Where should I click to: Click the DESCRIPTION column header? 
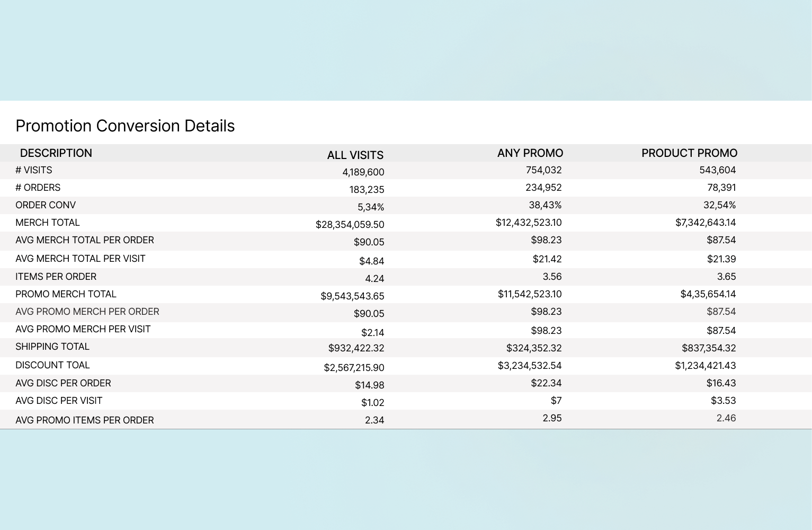click(56, 153)
